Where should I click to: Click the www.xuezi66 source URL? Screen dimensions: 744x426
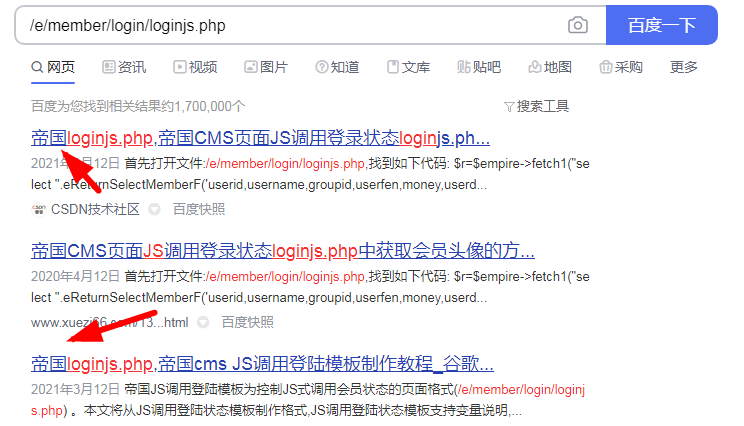click(110, 323)
